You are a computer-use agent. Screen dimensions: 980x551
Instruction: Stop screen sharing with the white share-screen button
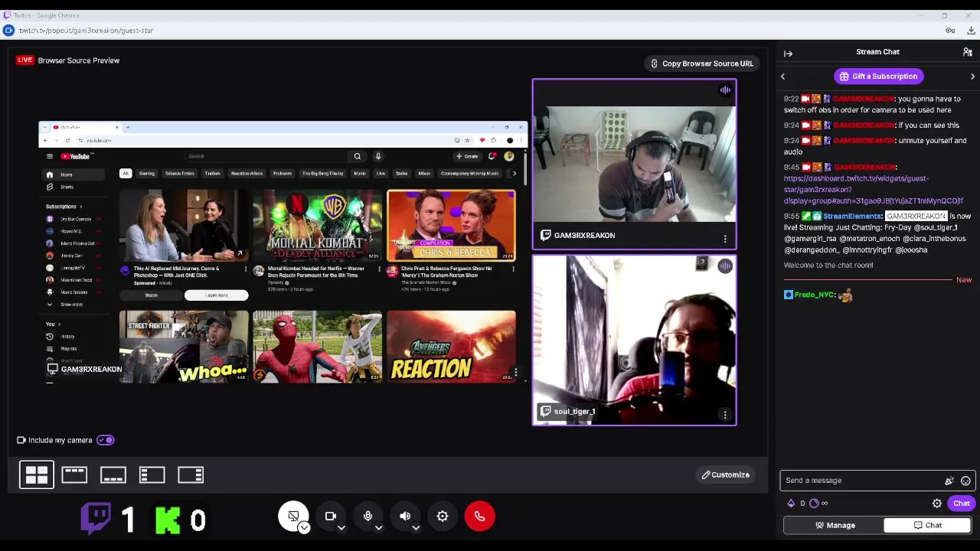tap(293, 516)
